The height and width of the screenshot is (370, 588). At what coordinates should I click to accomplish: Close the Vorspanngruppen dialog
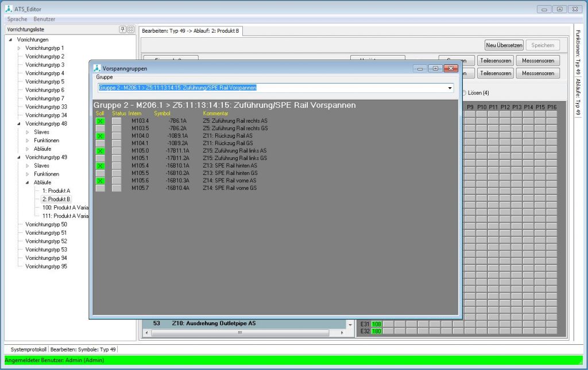[x=451, y=68]
